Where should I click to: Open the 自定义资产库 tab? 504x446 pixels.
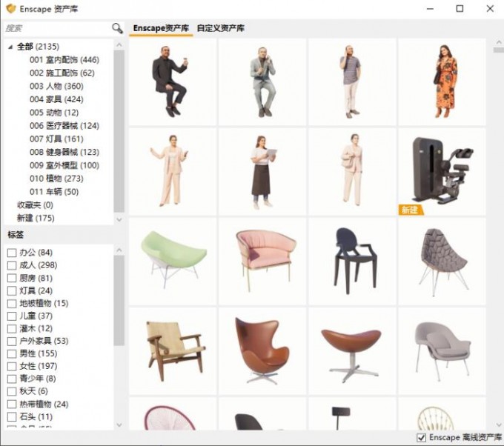[221, 28]
